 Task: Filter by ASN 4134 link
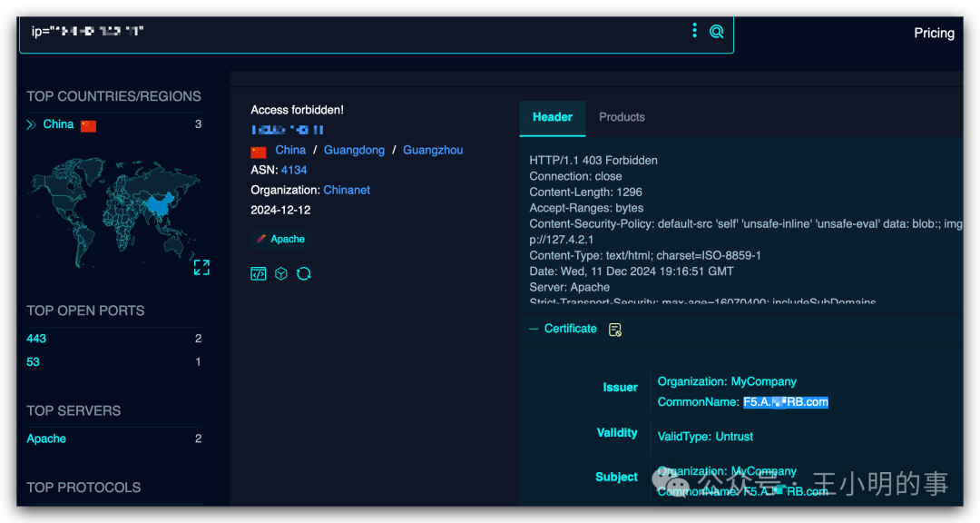(x=294, y=170)
